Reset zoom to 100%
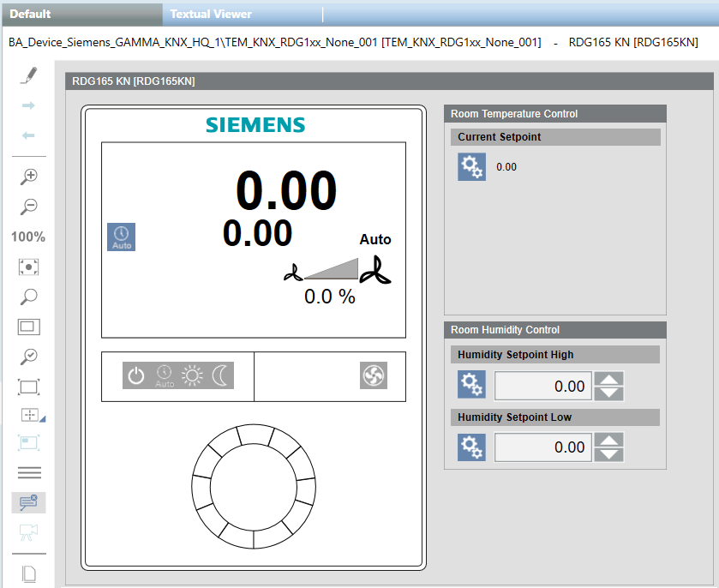 28,237
